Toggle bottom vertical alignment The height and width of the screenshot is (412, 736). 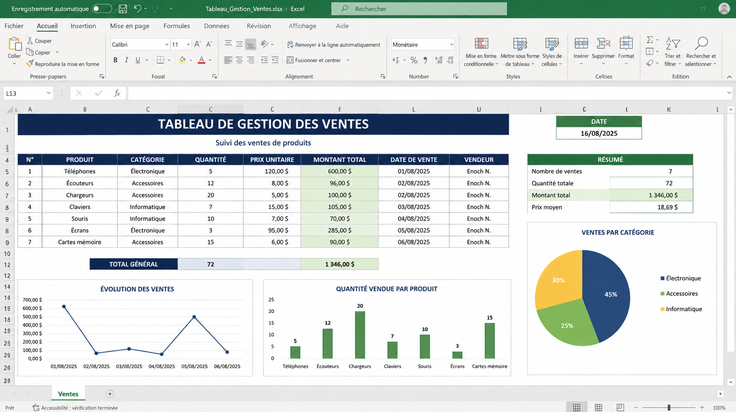click(251, 44)
